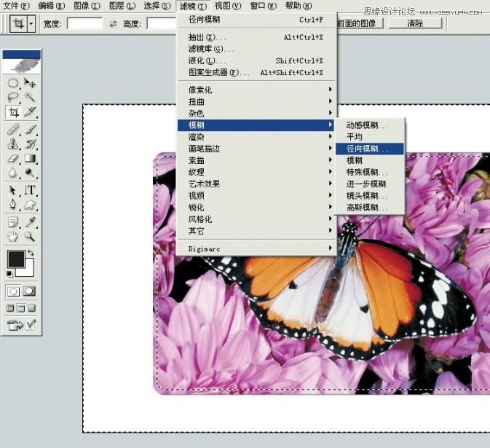Choose 高斯模糊 in blur submenu
Image resolution: width=490 pixels, height=448 pixels.
(x=370, y=208)
